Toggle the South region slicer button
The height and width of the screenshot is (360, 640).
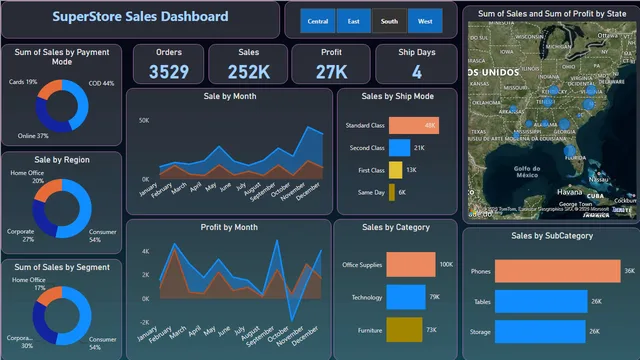389,21
